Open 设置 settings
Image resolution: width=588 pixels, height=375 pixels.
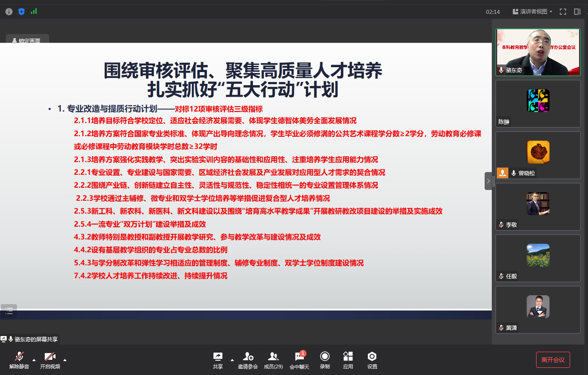click(x=372, y=360)
